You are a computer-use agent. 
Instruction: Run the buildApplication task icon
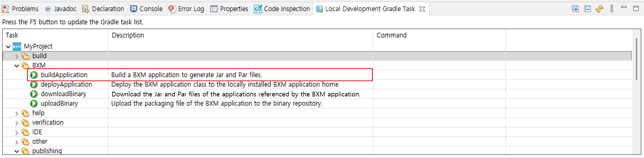pos(34,75)
